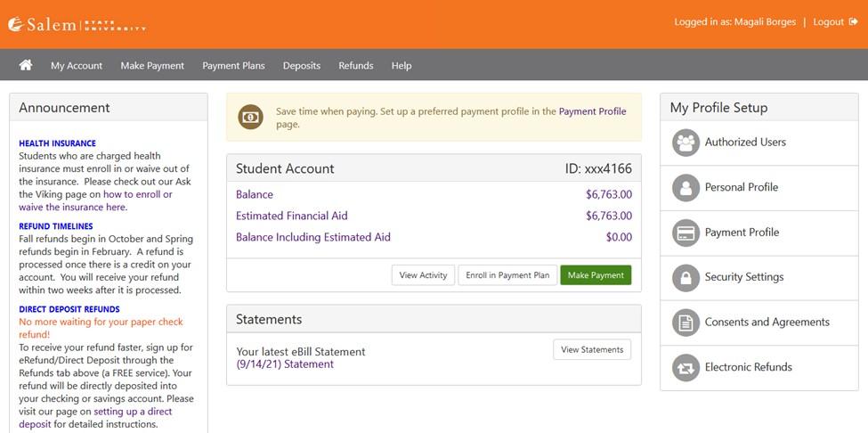The height and width of the screenshot is (433, 868).
Task: Click the Payment Profile card icon
Action: [685, 233]
